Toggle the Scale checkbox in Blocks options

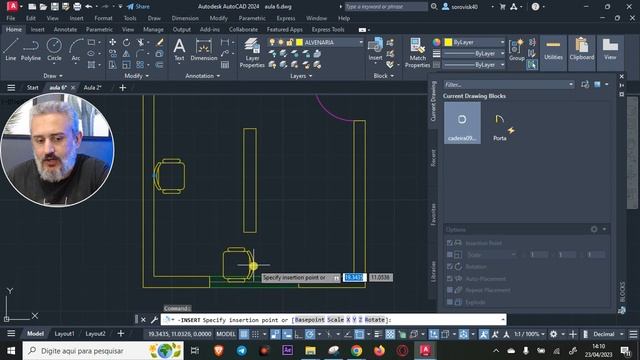(x=449, y=255)
